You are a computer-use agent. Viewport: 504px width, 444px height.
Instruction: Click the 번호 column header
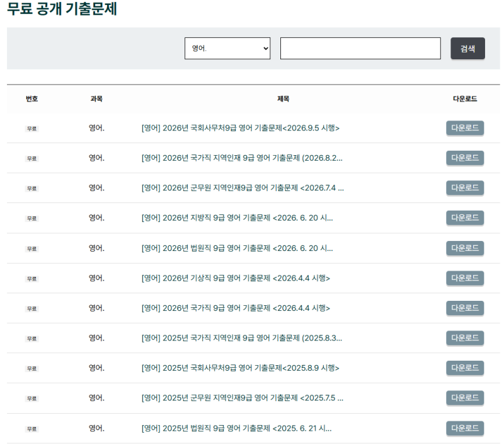[32, 99]
